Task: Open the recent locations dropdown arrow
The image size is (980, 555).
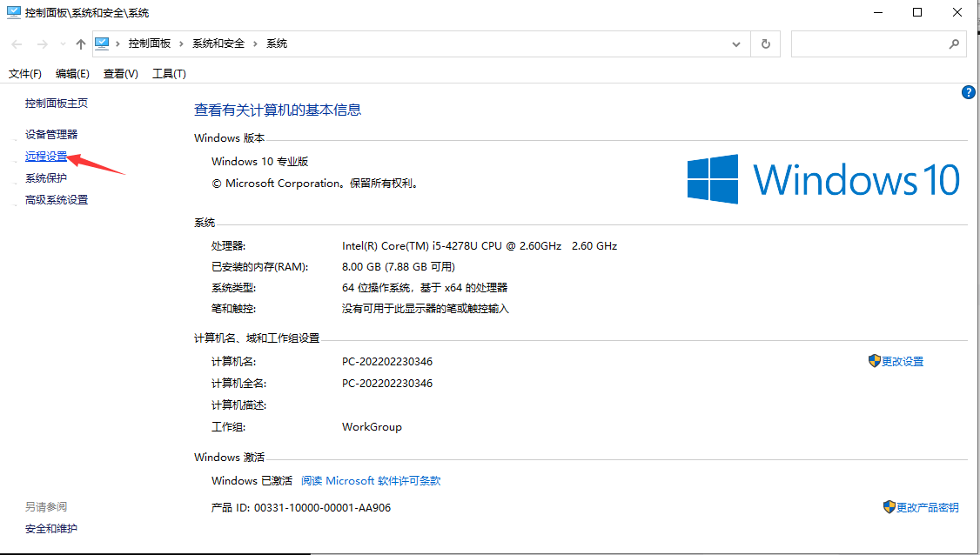Action: point(63,43)
